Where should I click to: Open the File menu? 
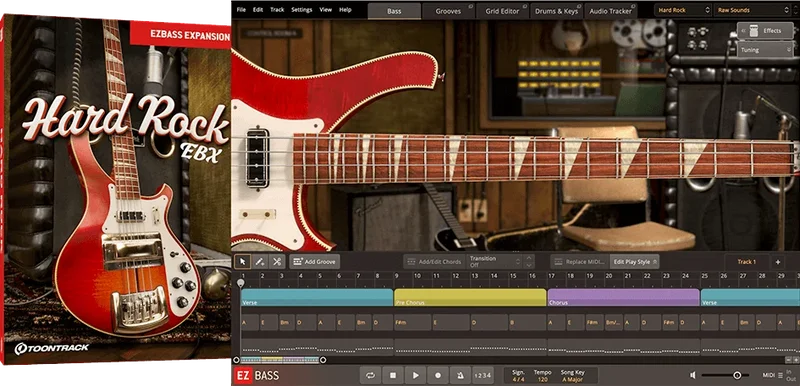pyautogui.click(x=241, y=10)
